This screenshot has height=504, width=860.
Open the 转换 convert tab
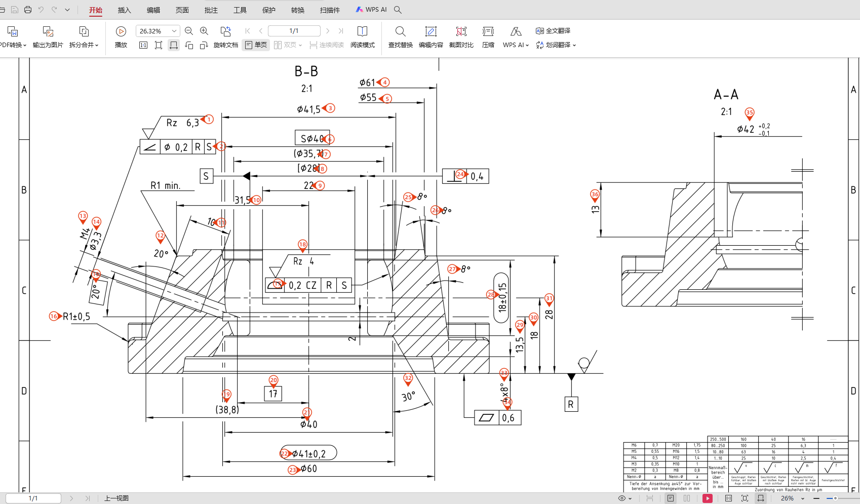point(298,10)
